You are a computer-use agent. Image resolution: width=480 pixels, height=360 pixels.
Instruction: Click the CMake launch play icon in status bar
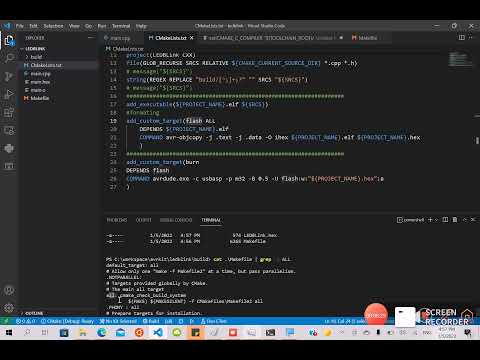coord(192,321)
